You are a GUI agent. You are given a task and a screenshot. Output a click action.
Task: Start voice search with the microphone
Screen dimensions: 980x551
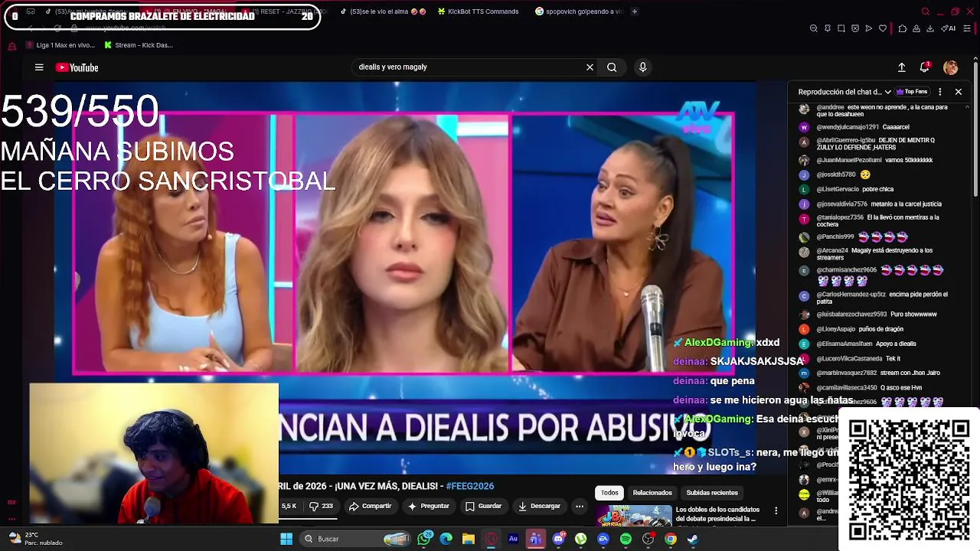(x=642, y=67)
